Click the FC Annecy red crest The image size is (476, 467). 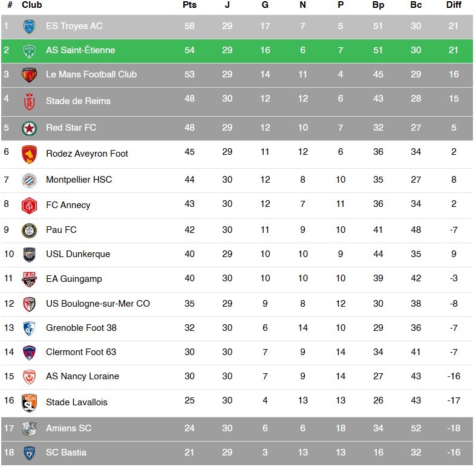pyautogui.click(x=29, y=205)
